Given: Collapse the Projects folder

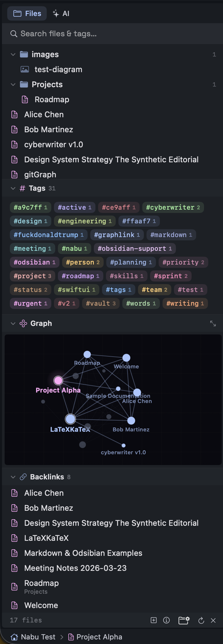Looking at the screenshot, I should point(13,84).
